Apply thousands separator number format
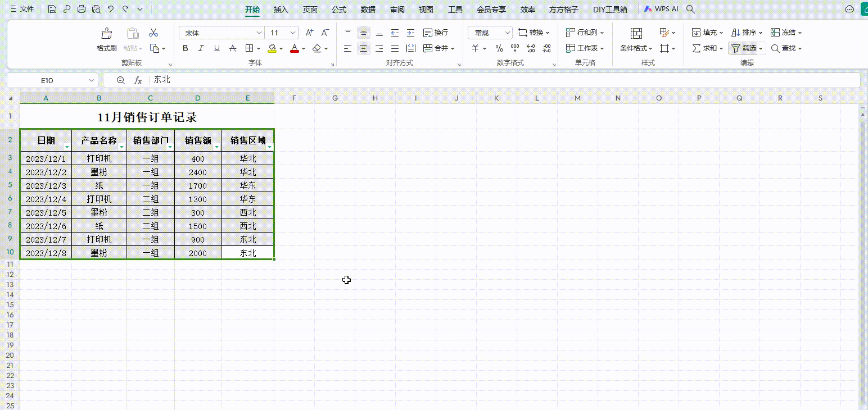This screenshot has width=868, height=410. pos(515,48)
